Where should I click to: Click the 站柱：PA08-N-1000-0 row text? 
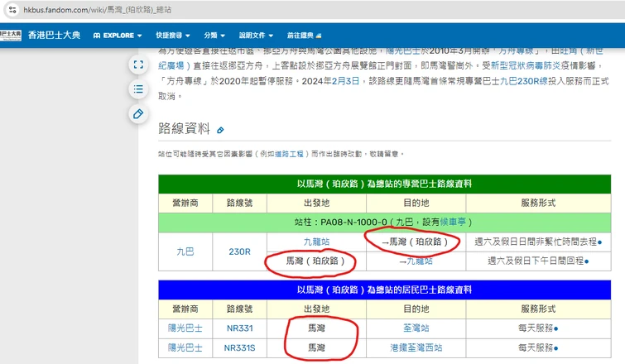click(x=383, y=222)
